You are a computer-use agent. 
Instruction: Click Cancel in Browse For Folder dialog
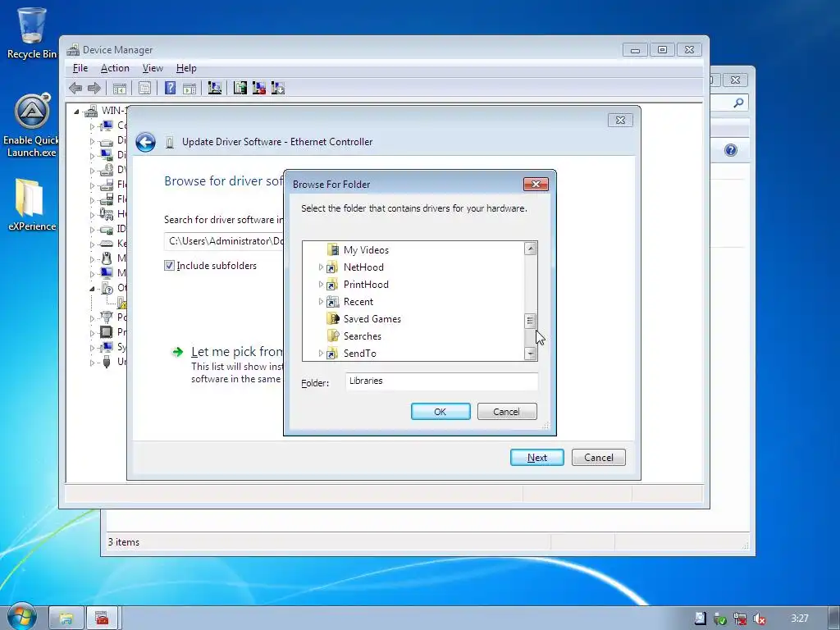click(x=507, y=412)
